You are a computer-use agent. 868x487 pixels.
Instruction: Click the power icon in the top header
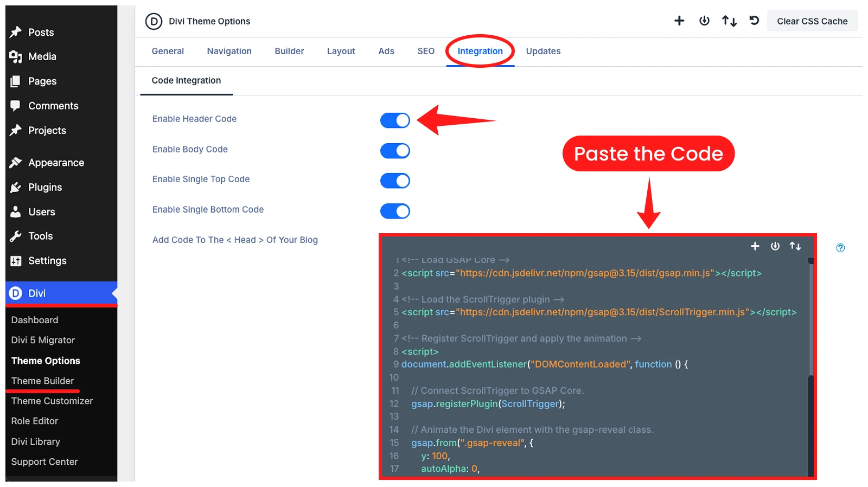click(704, 21)
